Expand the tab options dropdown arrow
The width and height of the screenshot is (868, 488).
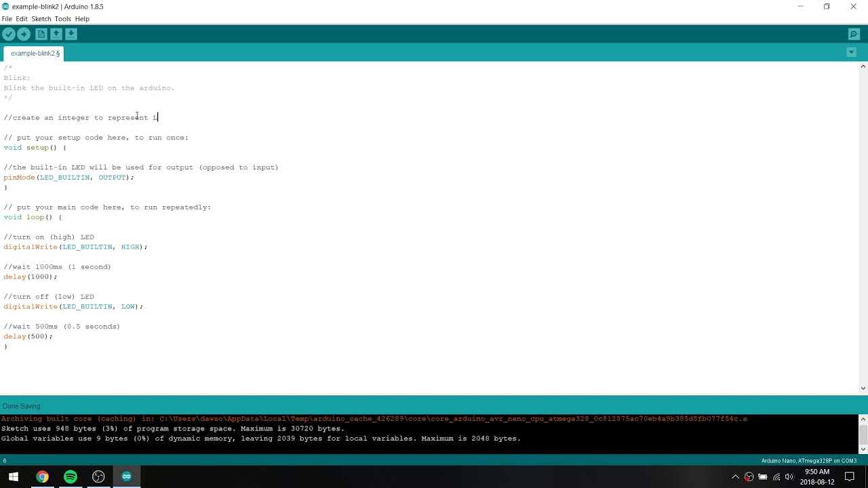851,52
